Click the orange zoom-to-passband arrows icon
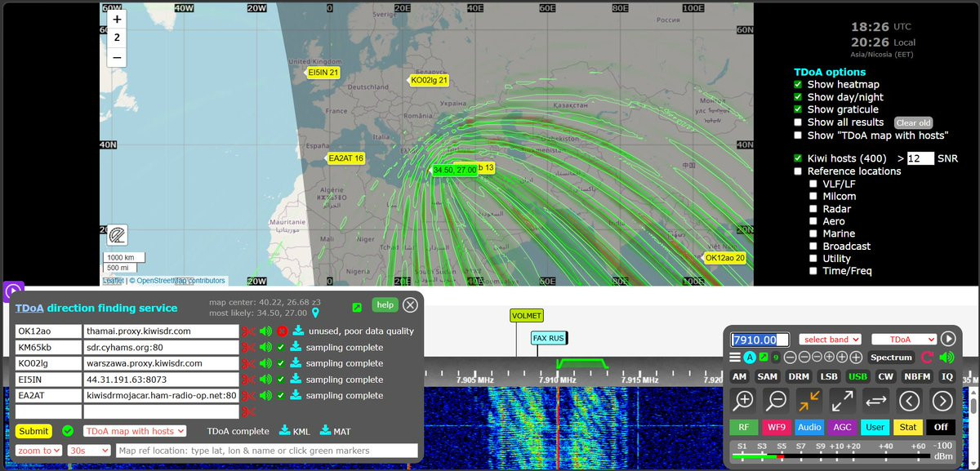Image resolution: width=980 pixels, height=471 pixels. point(809,401)
